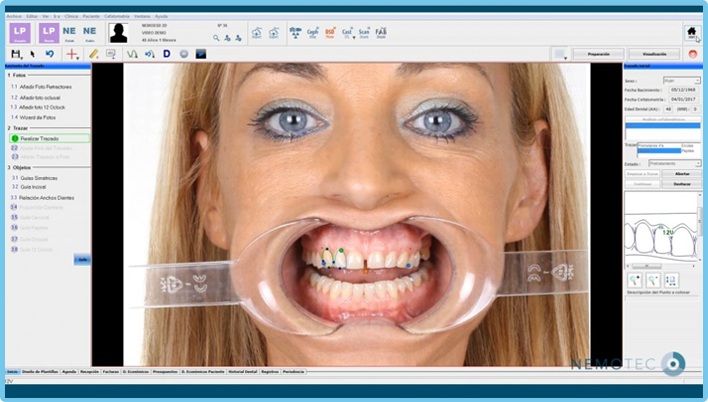Open the Editar menu
708x402 pixels.
[x=32, y=16]
